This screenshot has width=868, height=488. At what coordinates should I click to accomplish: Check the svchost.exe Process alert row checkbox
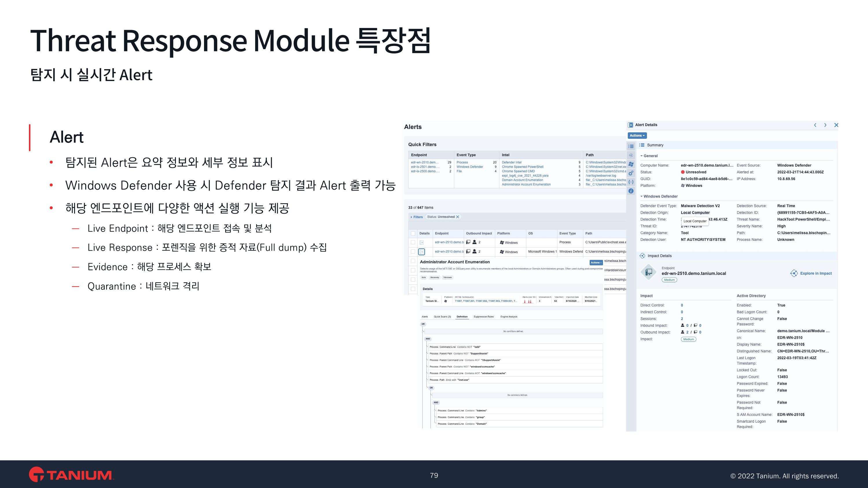point(413,243)
